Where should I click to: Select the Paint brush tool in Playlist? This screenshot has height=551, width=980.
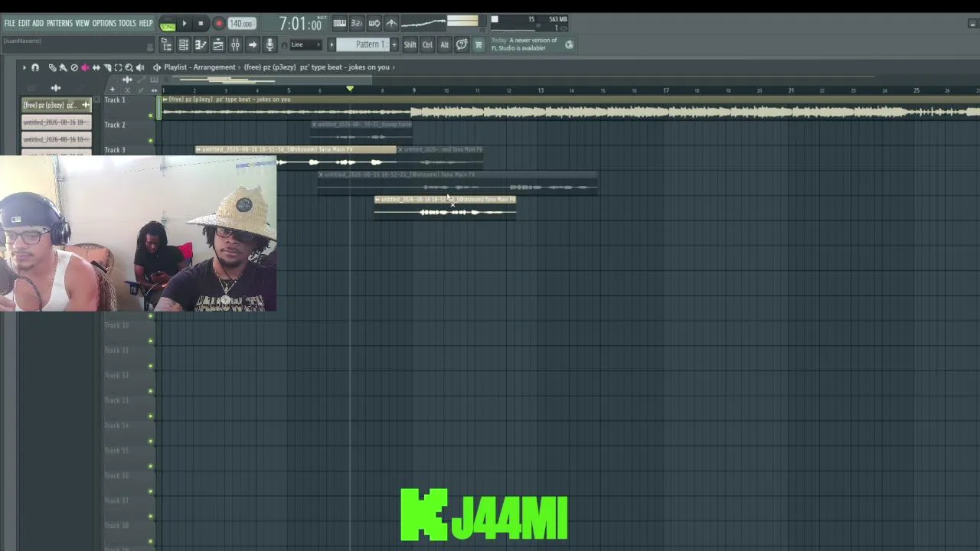click(x=63, y=67)
